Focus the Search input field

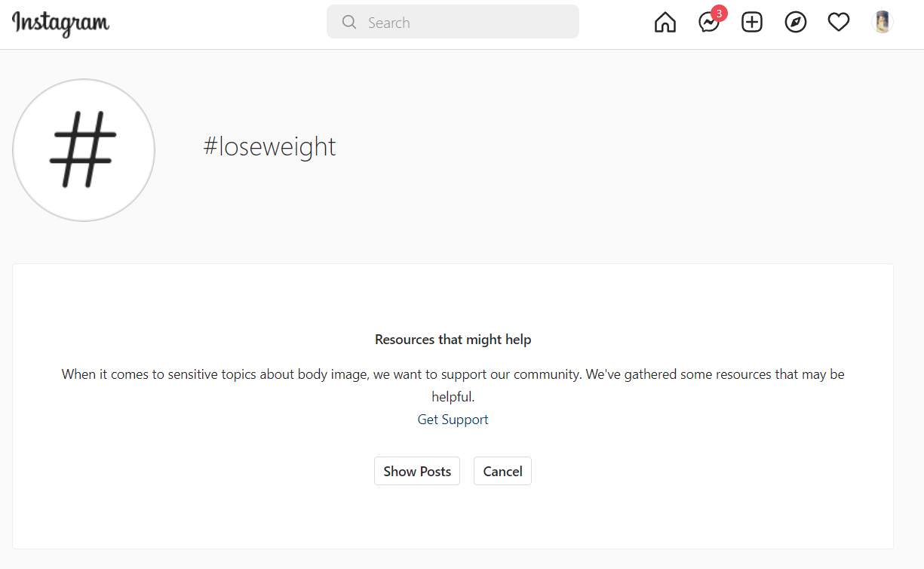(x=453, y=22)
